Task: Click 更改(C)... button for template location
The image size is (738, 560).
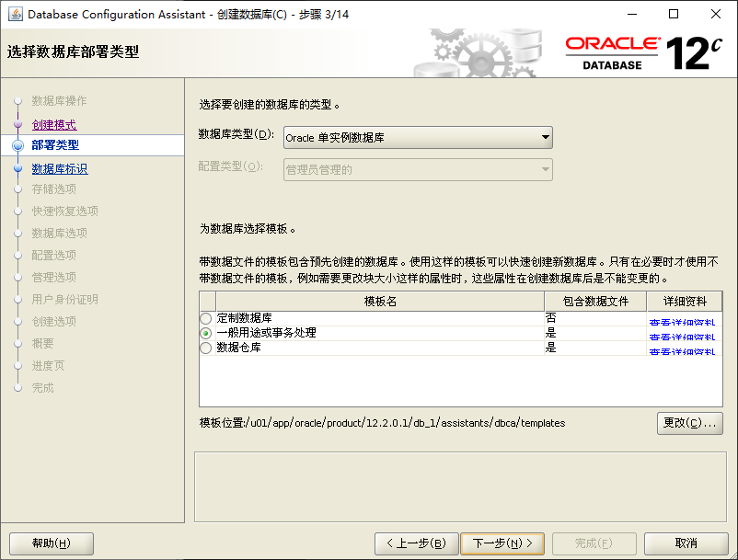Action: coord(689,423)
